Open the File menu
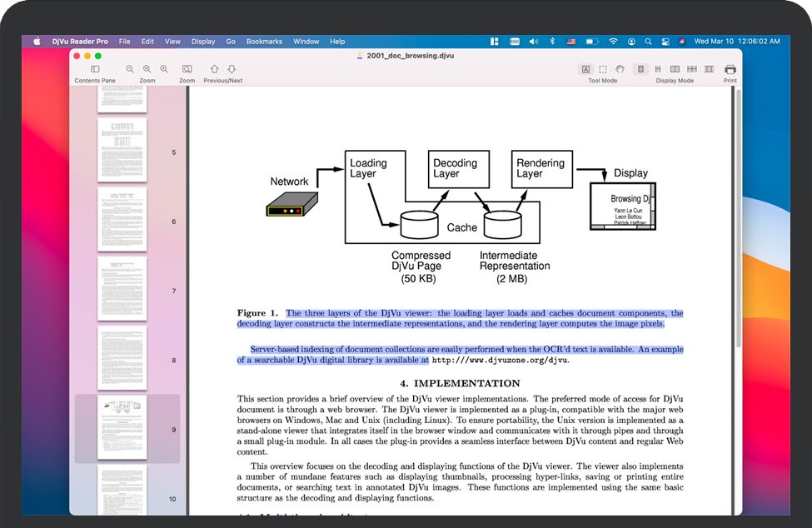This screenshot has height=528, width=812. [x=124, y=41]
